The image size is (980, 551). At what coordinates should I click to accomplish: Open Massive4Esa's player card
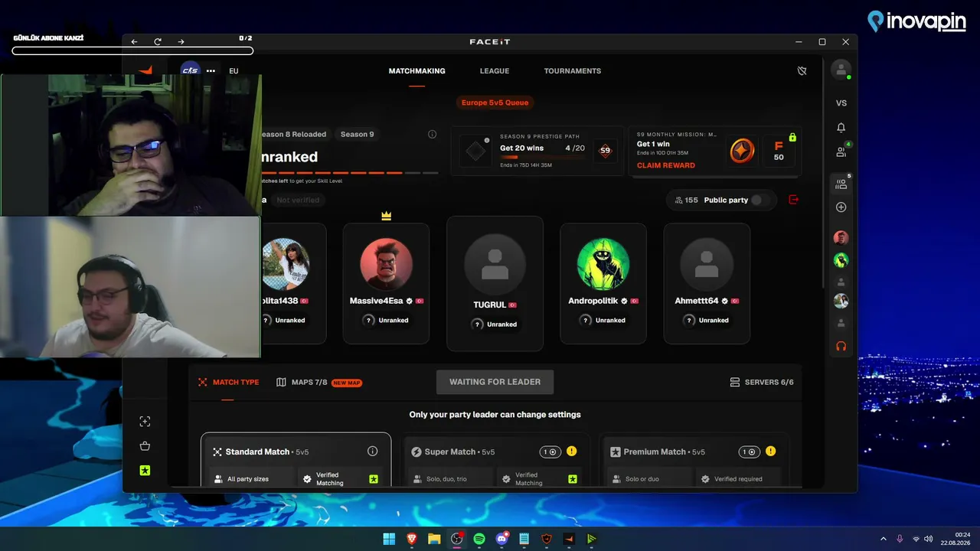[x=386, y=284]
